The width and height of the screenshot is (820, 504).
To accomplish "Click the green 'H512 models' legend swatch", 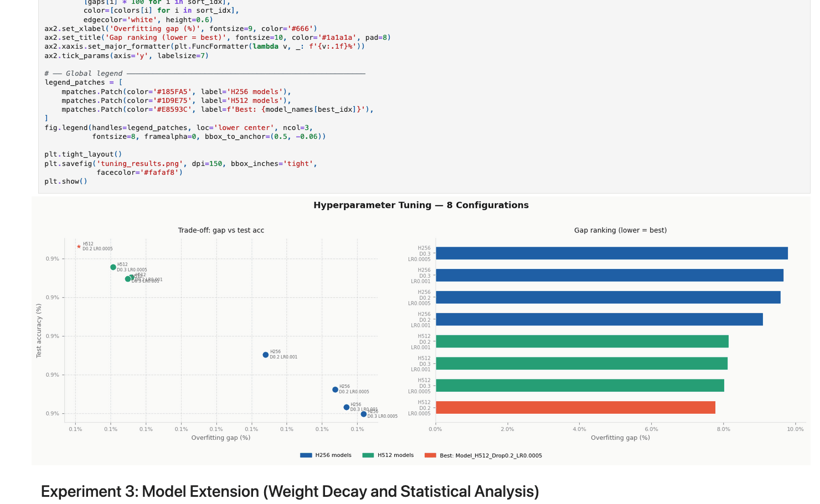I will pos(368,455).
